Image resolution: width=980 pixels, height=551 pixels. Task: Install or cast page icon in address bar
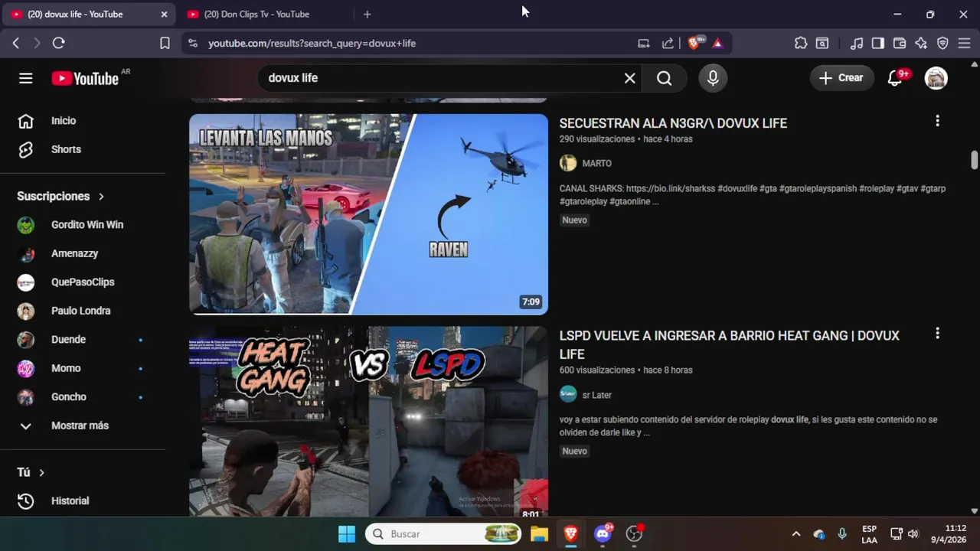click(643, 44)
